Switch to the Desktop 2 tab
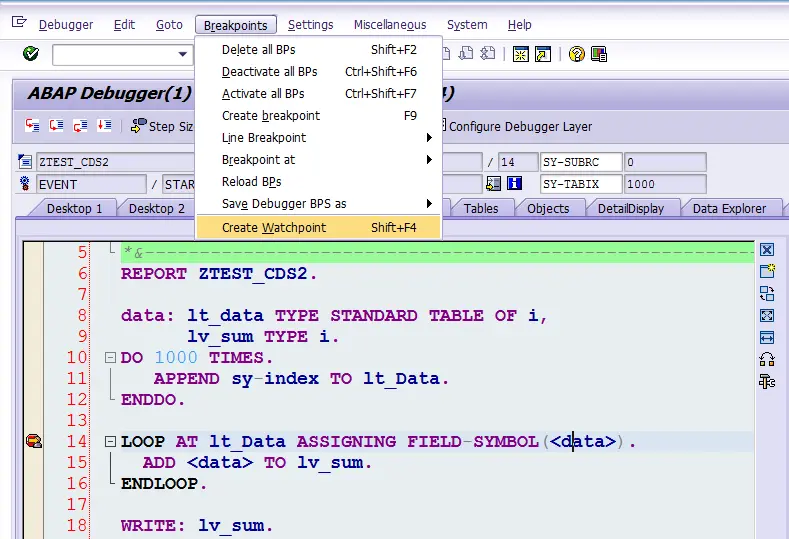Screen dimensions: 789x539 click(156, 208)
